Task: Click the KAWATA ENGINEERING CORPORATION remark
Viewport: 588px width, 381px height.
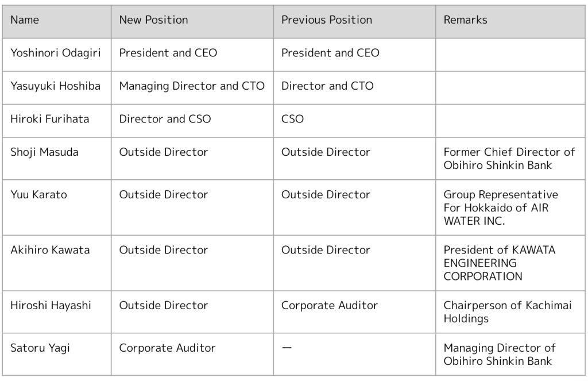Action: (510, 263)
